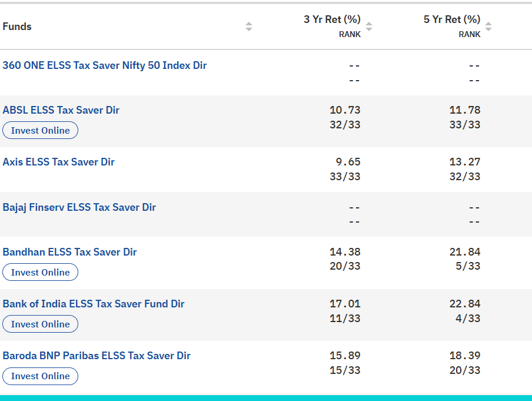This screenshot has width=532, height=401.
Task: Open Bandhan ELSS Tax Saver Dir fund
Action: [x=69, y=252]
